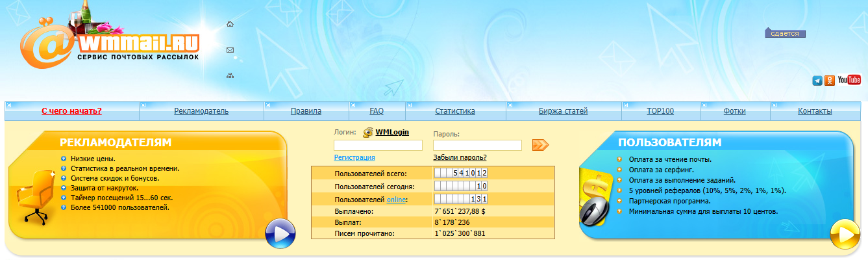The image size is (868, 260).
Task: Click the users today counter 10
Action: [x=461, y=186]
